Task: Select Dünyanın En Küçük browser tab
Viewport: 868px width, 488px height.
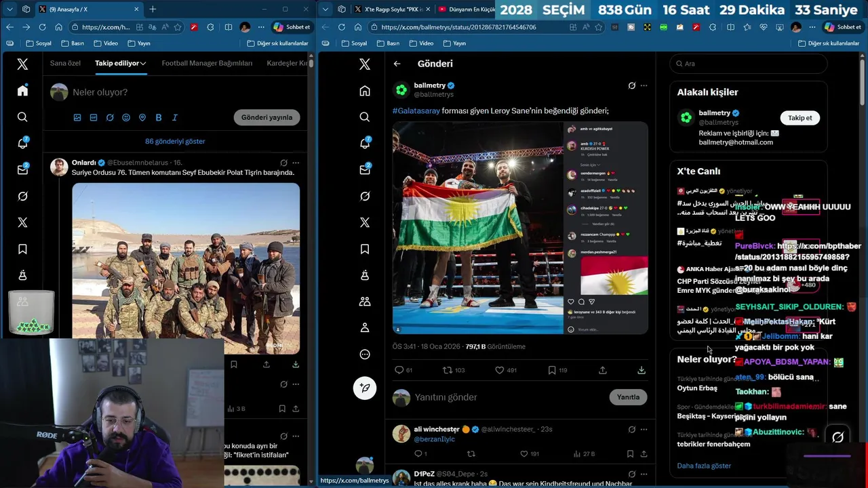Action: 467,9
